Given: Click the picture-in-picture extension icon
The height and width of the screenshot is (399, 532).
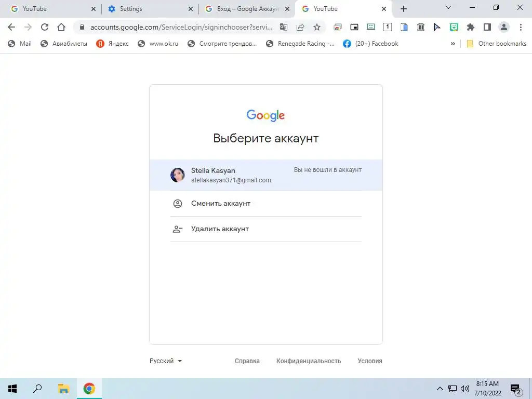Looking at the screenshot, I should [354, 27].
